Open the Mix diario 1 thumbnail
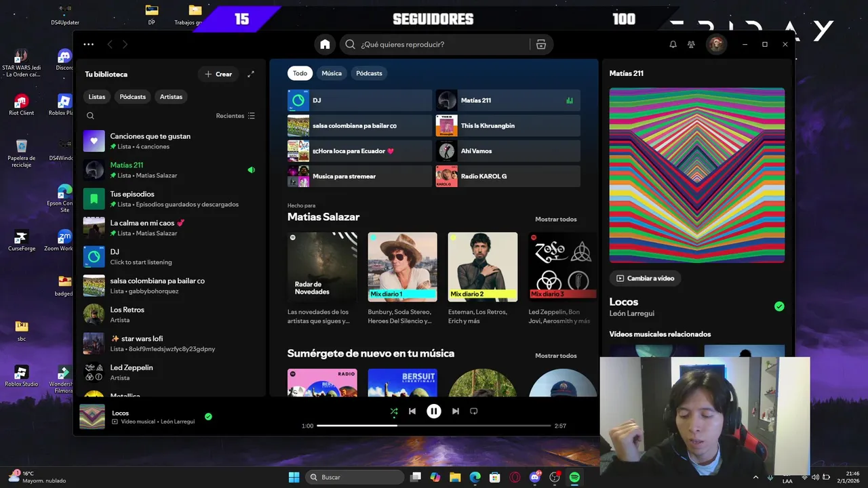The width and height of the screenshot is (868, 488). (x=403, y=267)
